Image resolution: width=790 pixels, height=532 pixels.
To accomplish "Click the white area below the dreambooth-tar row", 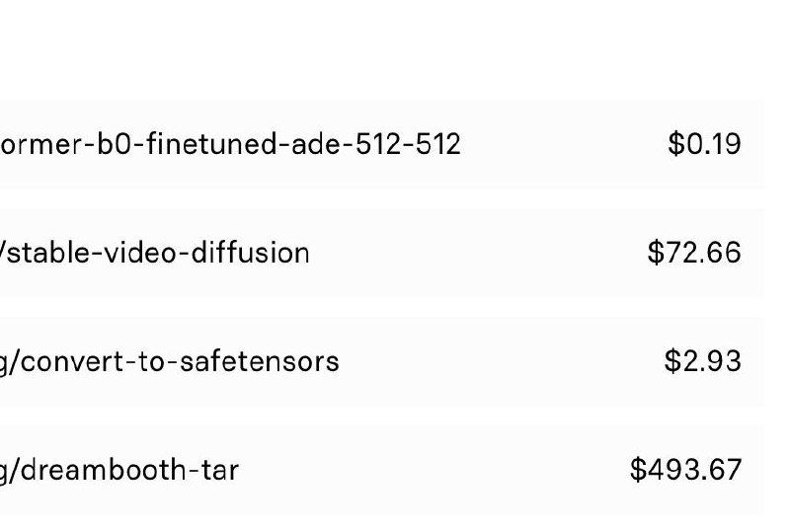I will pyautogui.click(x=395, y=523).
